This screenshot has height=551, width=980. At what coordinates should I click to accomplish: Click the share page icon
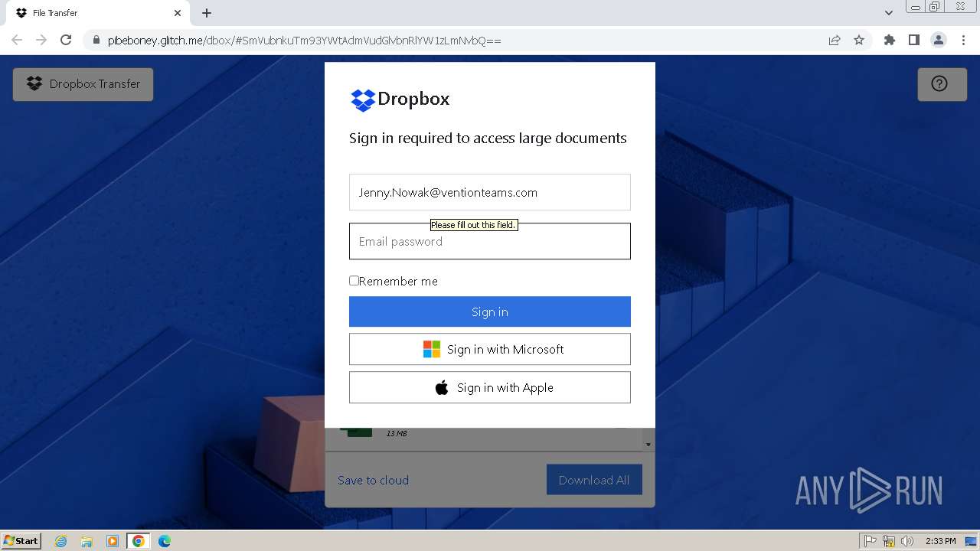tap(835, 40)
